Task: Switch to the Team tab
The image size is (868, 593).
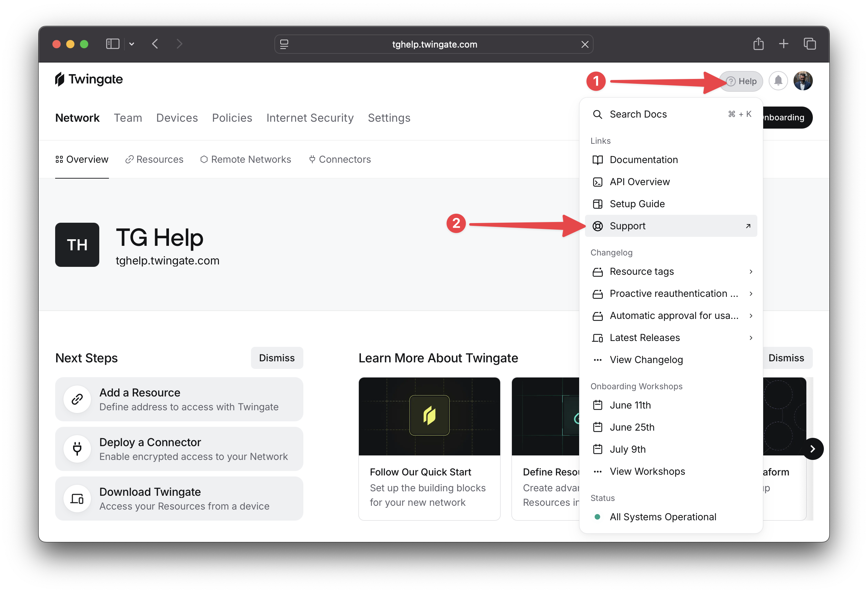Action: coord(128,118)
